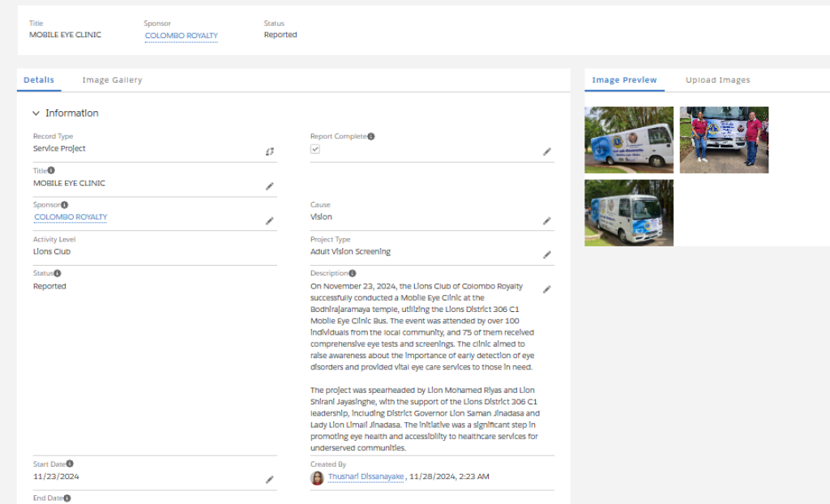Open thumbnail of white bus front view
Image resolution: width=830 pixels, height=504 pixels.
coord(629,213)
